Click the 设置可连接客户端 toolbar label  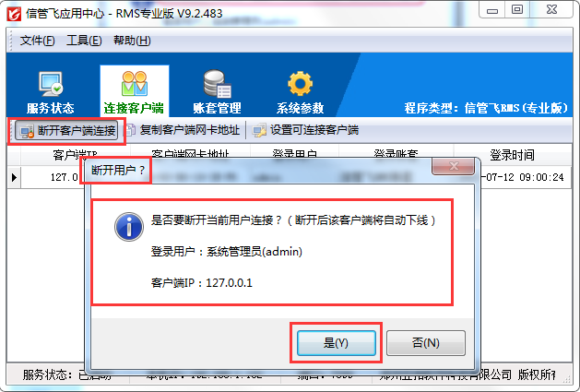314,130
